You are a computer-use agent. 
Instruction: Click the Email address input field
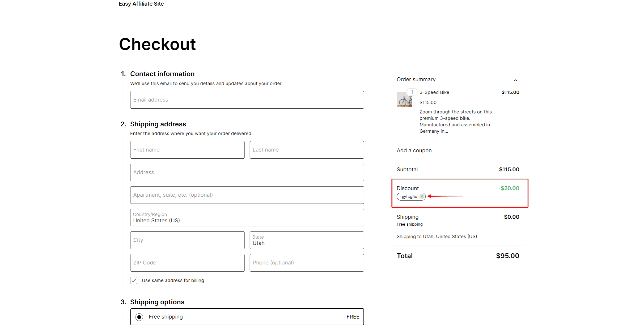pyautogui.click(x=247, y=100)
